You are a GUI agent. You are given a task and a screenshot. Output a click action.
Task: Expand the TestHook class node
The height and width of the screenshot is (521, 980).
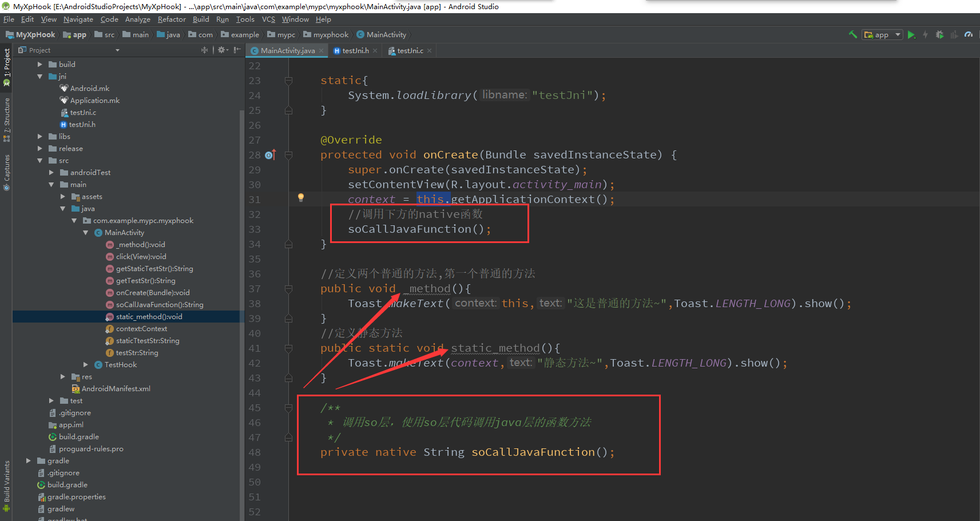point(86,364)
